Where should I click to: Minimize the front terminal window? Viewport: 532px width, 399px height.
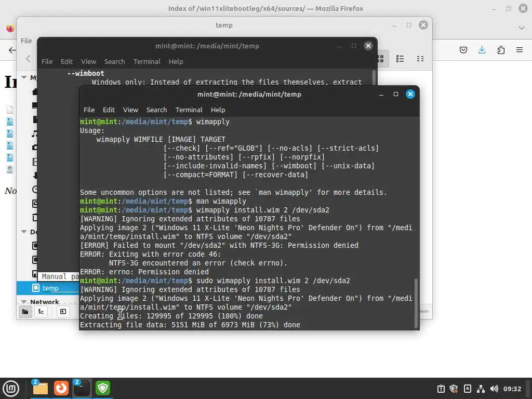381,95
